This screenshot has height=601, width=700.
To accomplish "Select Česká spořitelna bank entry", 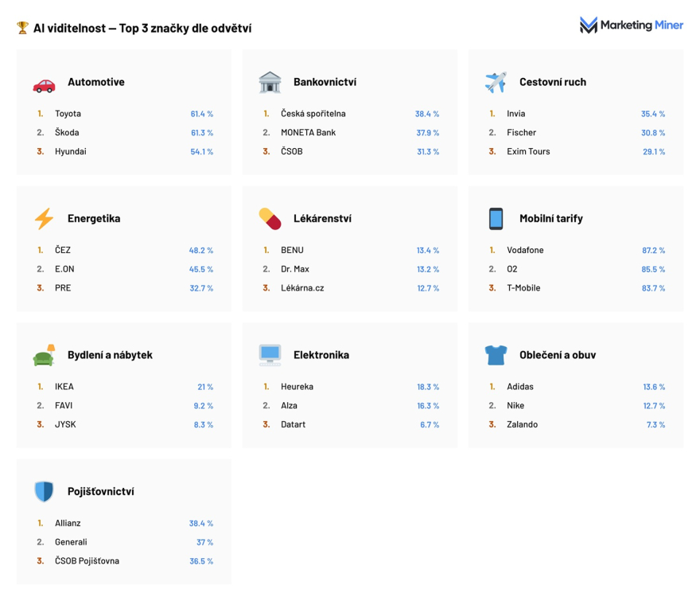I will click(313, 114).
